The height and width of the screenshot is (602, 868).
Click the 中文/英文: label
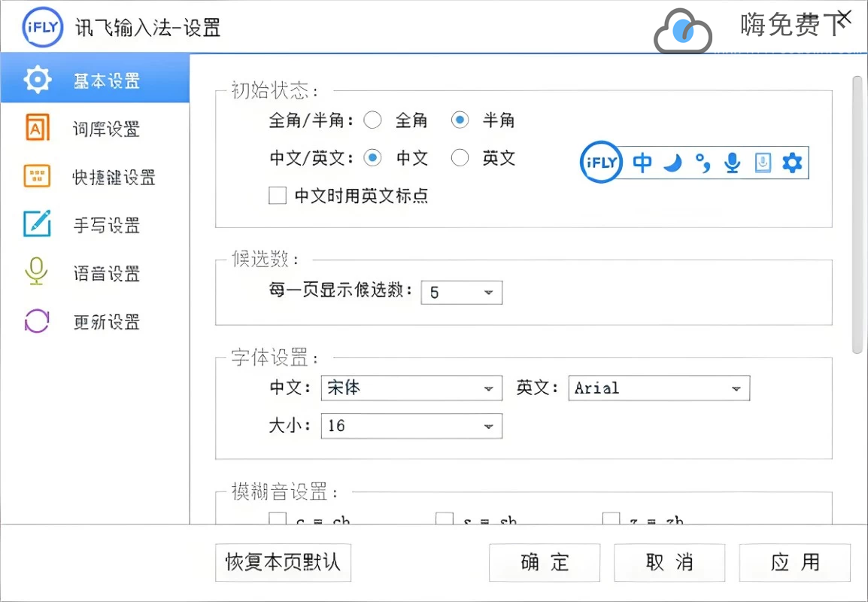tap(311, 158)
